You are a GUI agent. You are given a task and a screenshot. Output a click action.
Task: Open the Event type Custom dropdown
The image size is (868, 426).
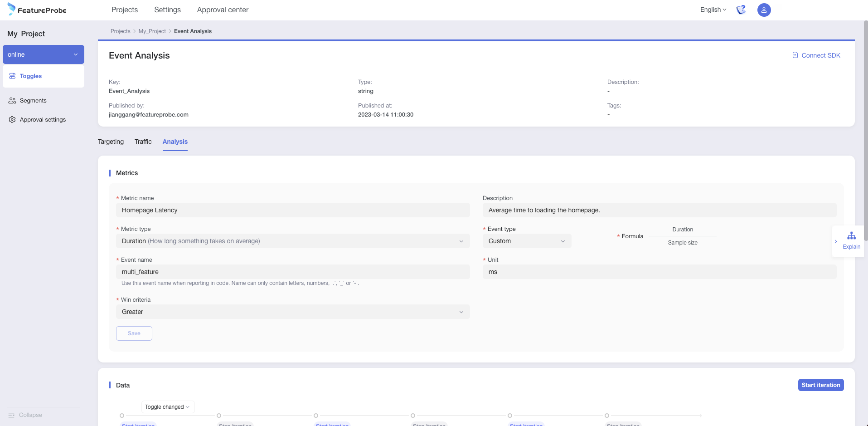tap(527, 241)
